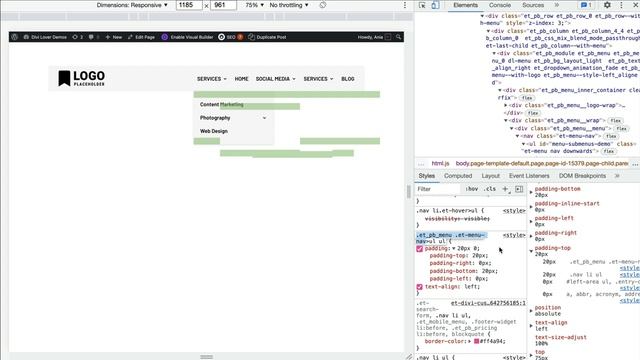The height and width of the screenshot is (360, 640).
Task: Toggle the padding property checkbox
Action: point(420,249)
